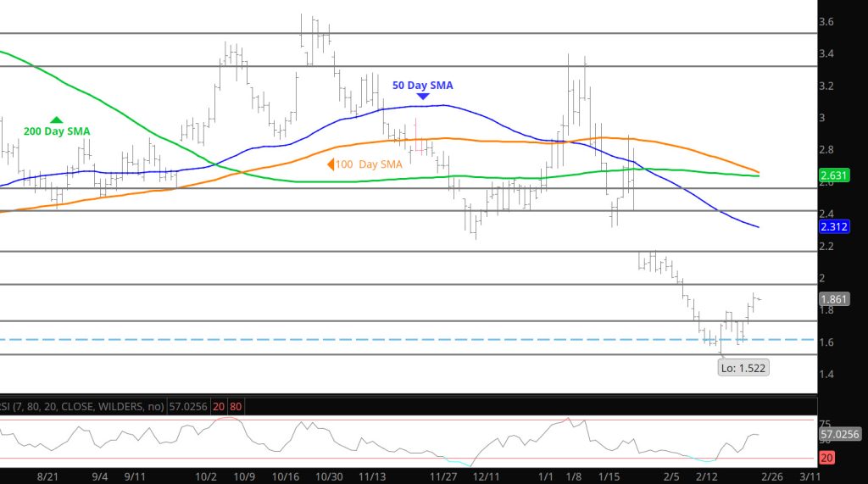Click the 3.6 level on price axis
The image size is (868, 484).
827,21
